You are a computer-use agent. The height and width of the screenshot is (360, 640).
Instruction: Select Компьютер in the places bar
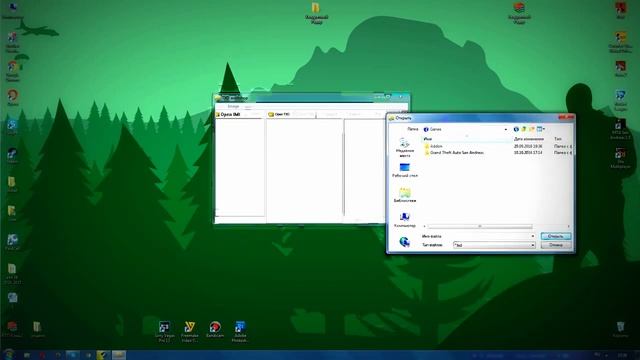pos(404,220)
